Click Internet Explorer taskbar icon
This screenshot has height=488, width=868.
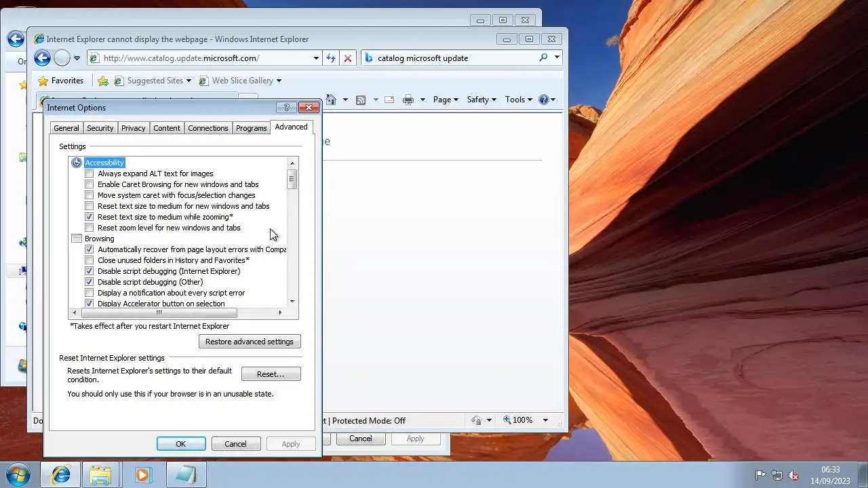point(60,474)
